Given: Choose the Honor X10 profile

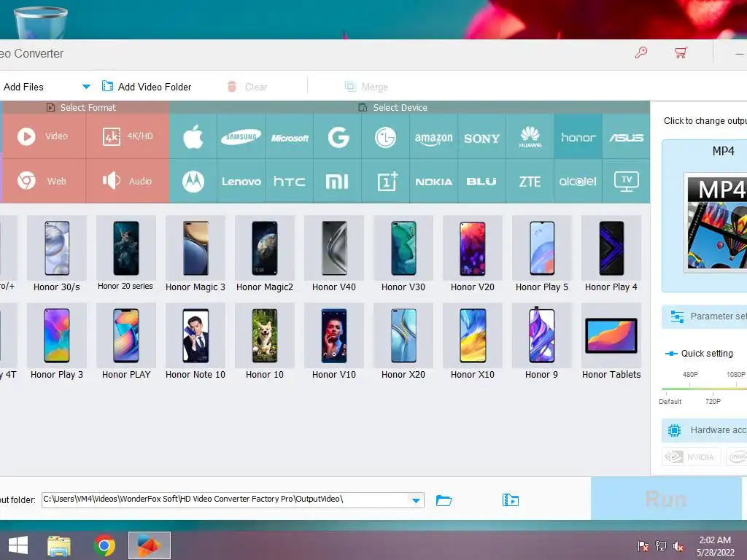Looking at the screenshot, I should (473, 341).
